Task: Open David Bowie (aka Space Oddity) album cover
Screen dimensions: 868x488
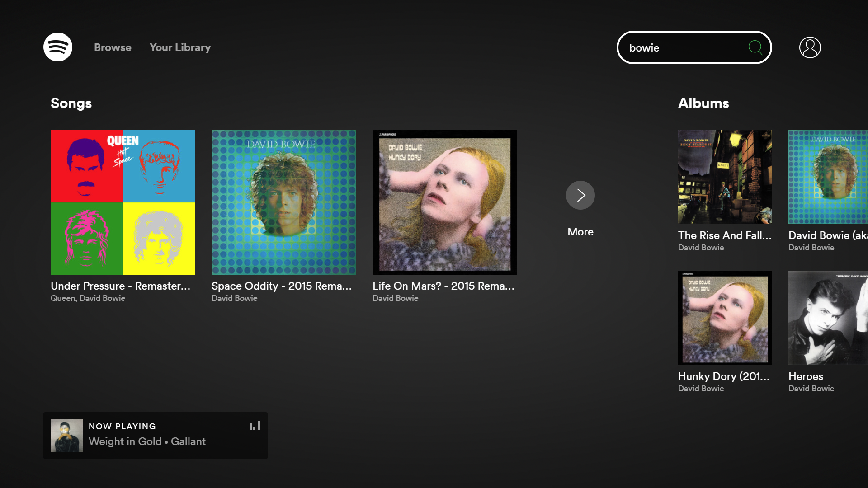Action: tap(828, 177)
